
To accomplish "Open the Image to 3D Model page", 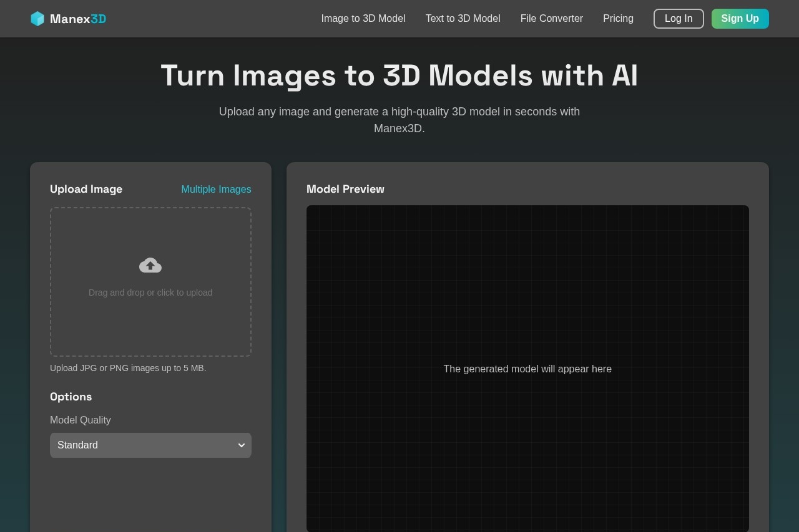I will pyautogui.click(x=363, y=19).
